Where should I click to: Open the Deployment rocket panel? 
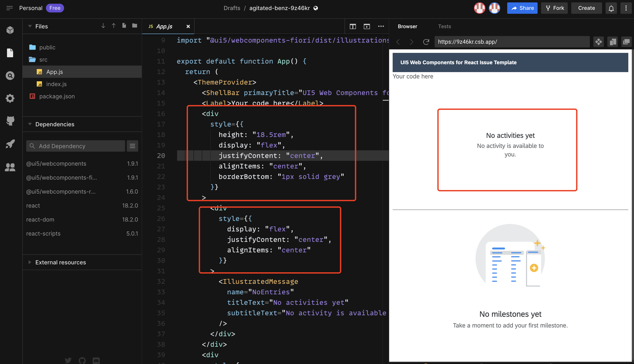[x=10, y=144]
